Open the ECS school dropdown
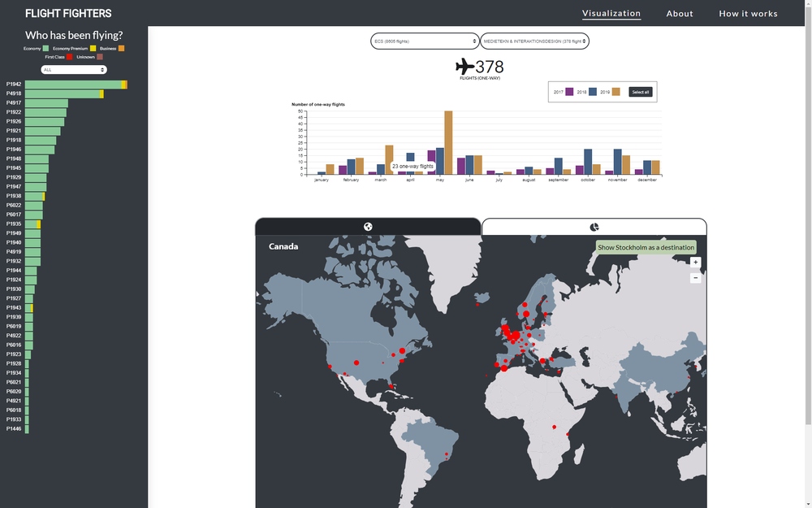This screenshot has height=508, width=812. [424, 41]
